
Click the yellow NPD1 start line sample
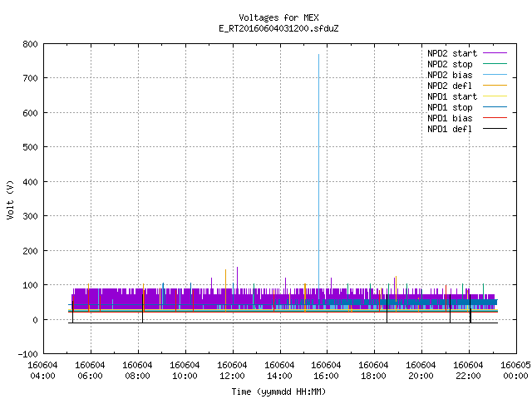pos(495,96)
